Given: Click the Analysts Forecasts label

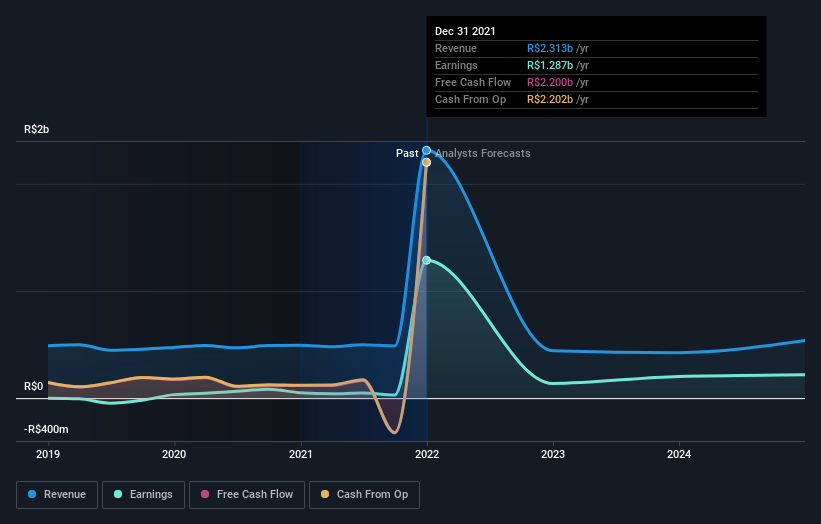Looking at the screenshot, I should coord(483,153).
